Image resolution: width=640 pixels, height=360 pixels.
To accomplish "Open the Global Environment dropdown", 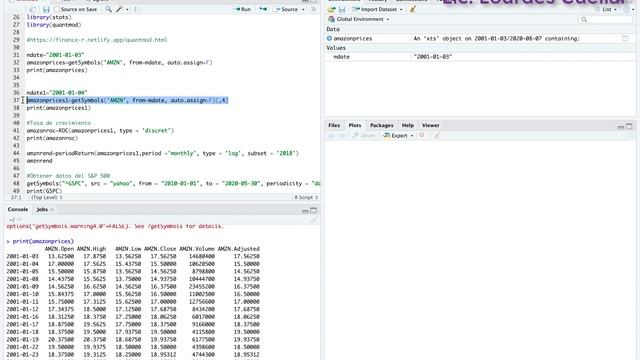I will coord(359,19).
